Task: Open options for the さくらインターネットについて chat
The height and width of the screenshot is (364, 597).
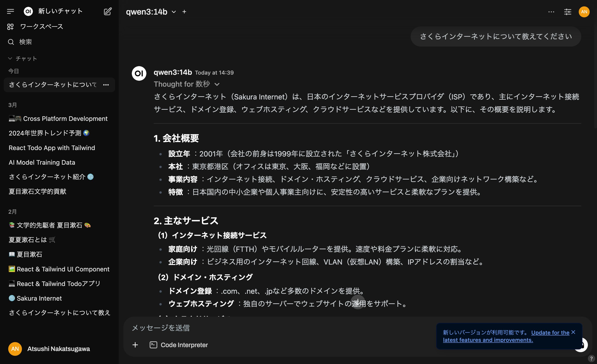Action: coord(106,85)
